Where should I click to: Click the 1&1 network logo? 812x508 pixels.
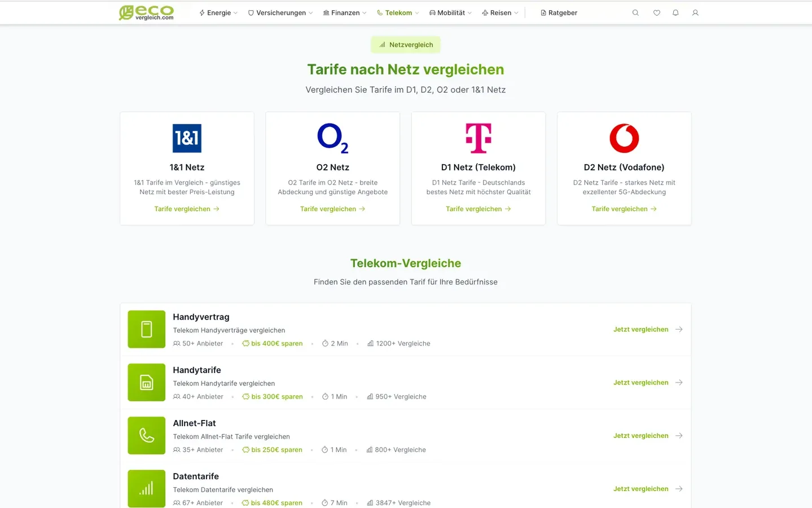point(187,138)
